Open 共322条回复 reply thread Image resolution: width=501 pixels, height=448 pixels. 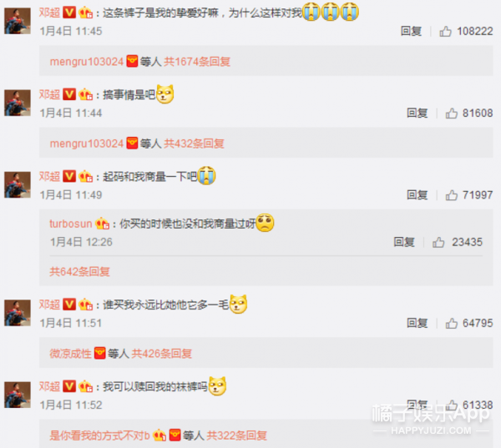(236, 435)
